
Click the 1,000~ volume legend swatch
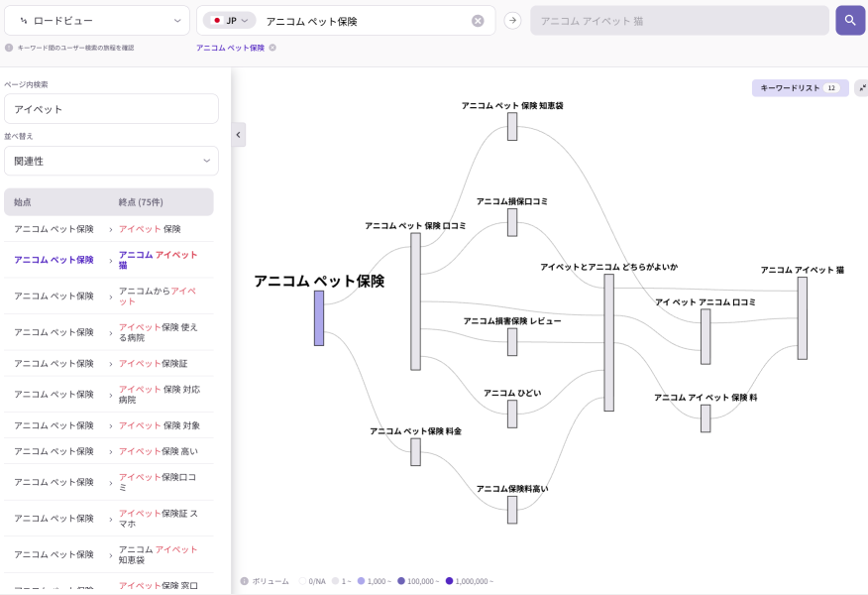coord(361,581)
